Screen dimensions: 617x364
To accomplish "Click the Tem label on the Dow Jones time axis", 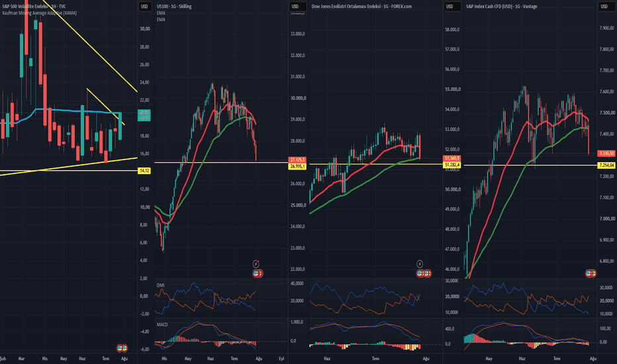I will click(x=375, y=359).
